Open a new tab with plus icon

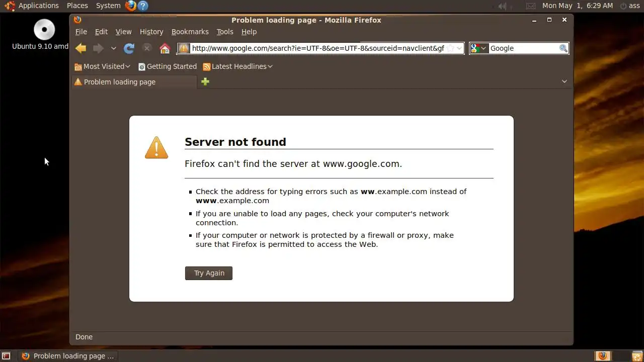pos(205,81)
